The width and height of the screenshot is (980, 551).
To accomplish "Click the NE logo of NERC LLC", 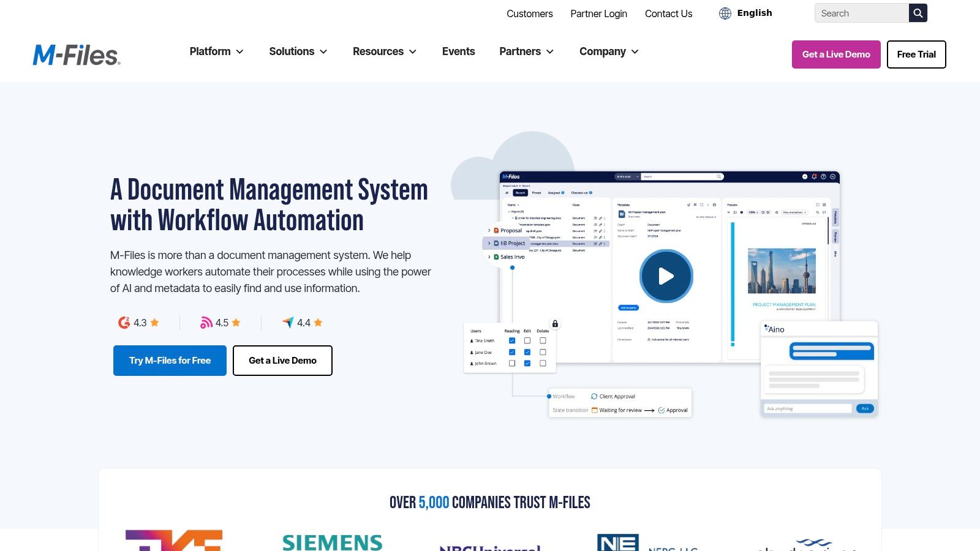I will click(x=618, y=542).
